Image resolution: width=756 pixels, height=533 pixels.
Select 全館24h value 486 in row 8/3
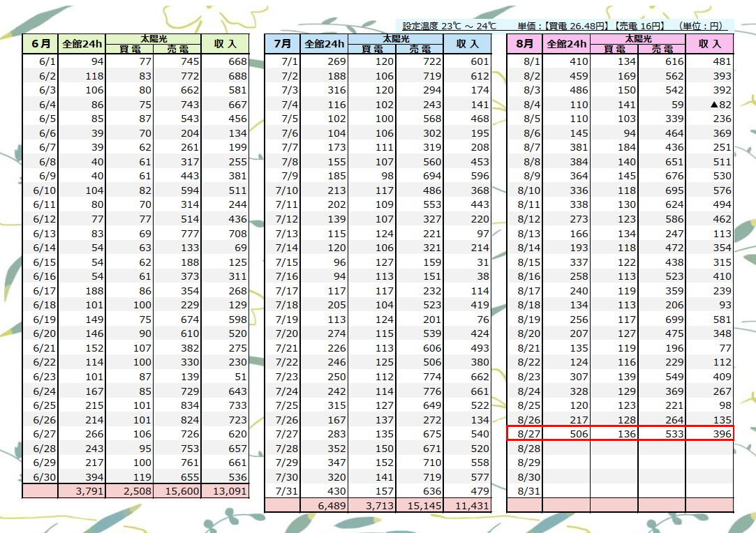point(567,90)
